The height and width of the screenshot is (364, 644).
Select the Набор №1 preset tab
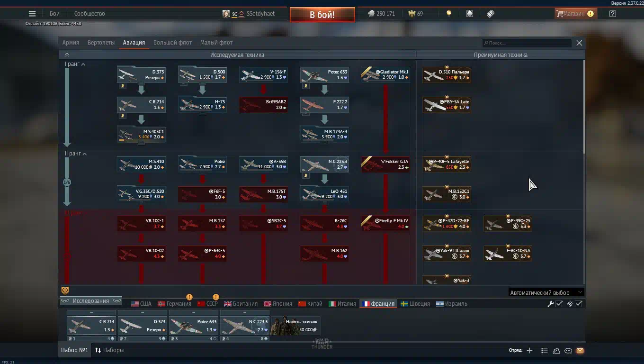click(x=75, y=350)
